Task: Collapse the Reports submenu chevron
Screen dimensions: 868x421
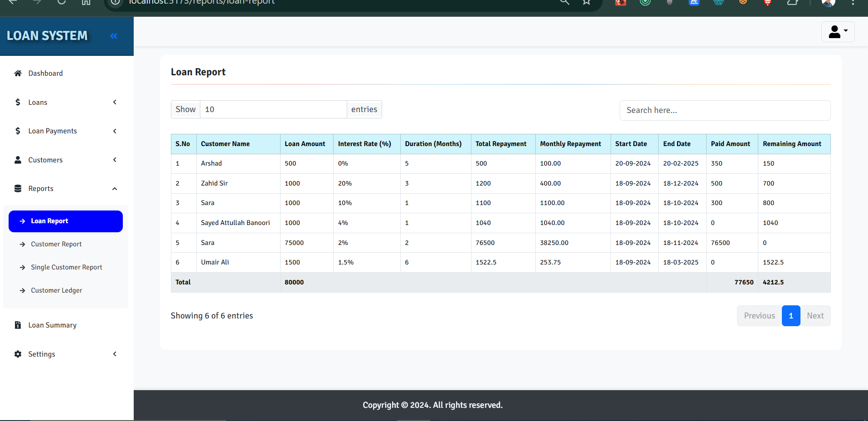Action: click(x=115, y=189)
